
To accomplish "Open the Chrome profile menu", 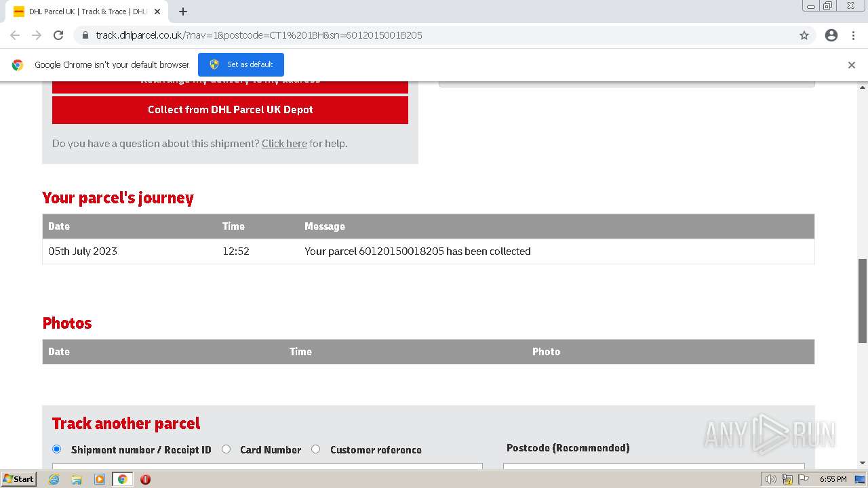I will 831,35.
